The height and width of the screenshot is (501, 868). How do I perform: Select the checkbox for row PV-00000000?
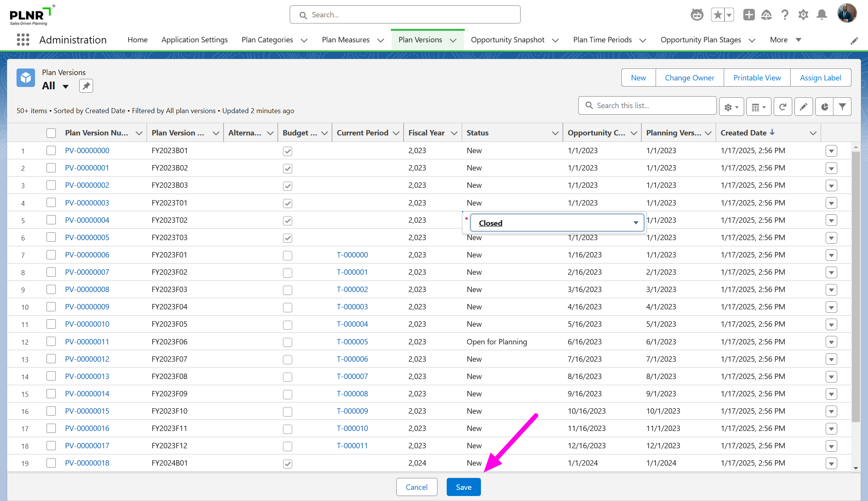[x=51, y=150]
